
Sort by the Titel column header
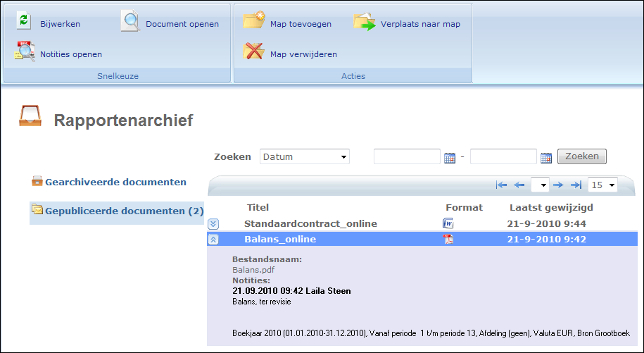(x=258, y=208)
